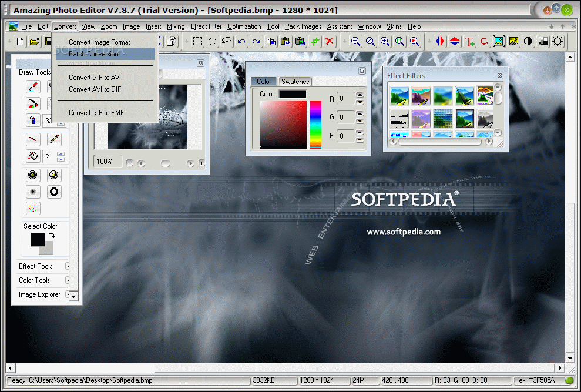Open the half-circle contrast adjustment

click(x=528, y=41)
